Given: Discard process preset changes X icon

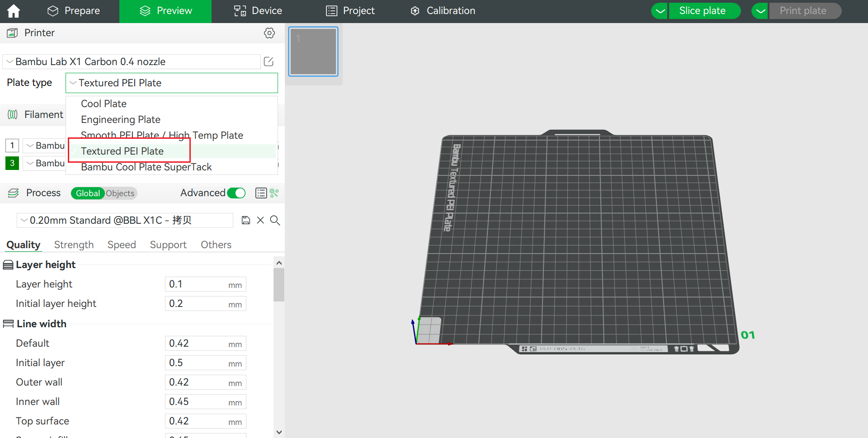Looking at the screenshot, I should click(x=260, y=220).
